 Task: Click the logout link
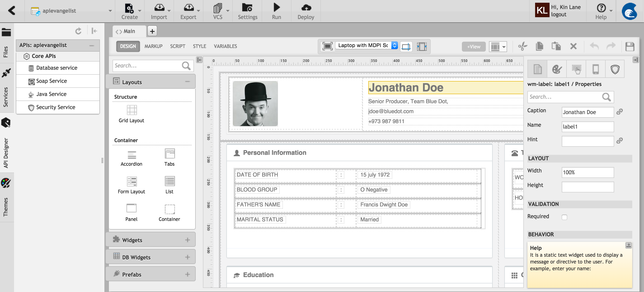[x=559, y=14]
